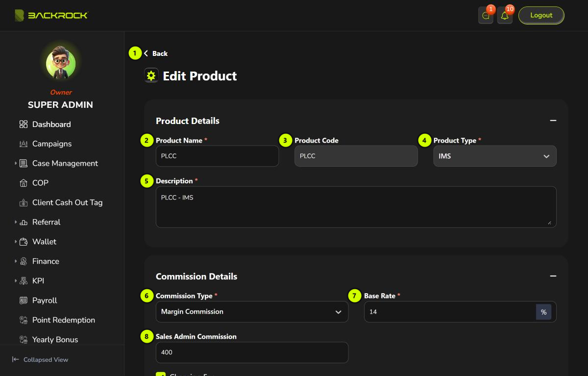588x376 pixels.
Task: Click the Product Code field
Action: coord(356,156)
